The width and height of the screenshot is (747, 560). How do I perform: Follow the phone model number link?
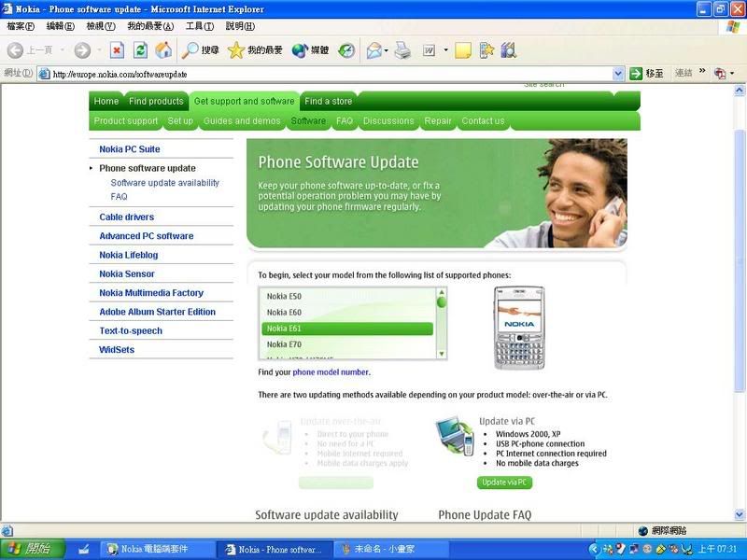click(331, 371)
